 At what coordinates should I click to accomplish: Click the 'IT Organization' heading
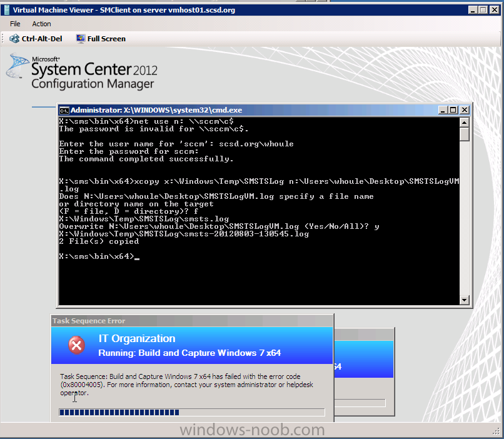[x=137, y=338]
